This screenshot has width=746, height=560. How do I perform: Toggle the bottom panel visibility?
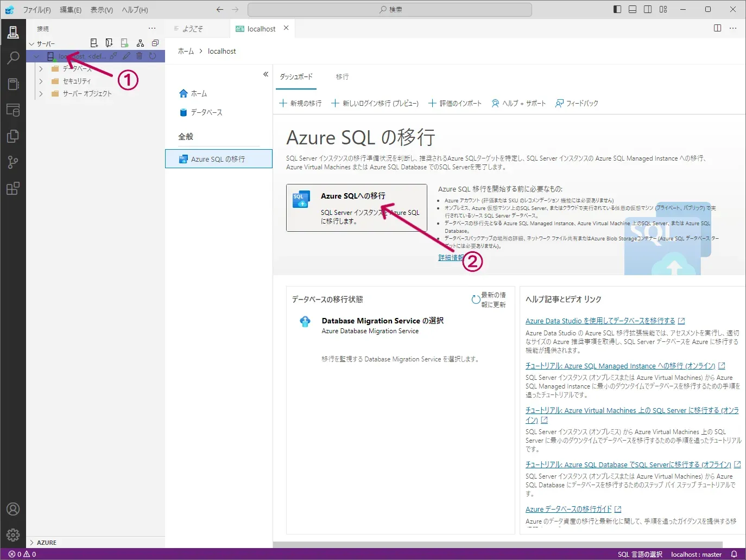(x=633, y=9)
